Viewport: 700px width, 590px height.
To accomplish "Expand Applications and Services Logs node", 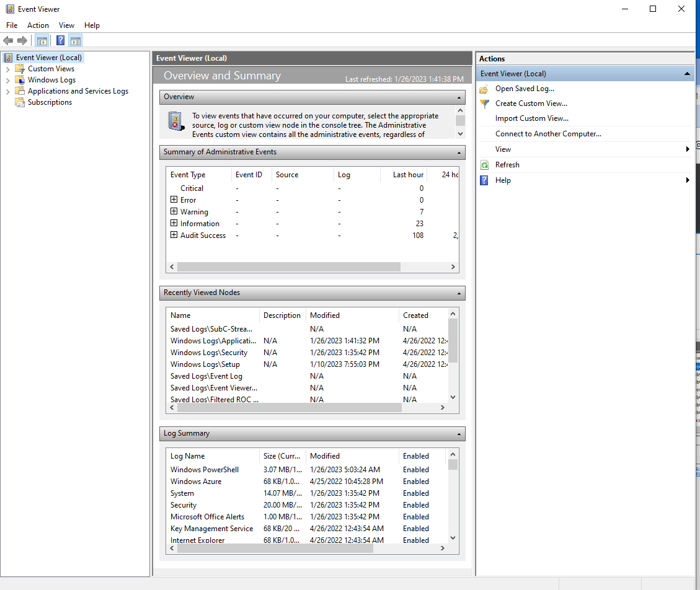I will tap(8, 92).
